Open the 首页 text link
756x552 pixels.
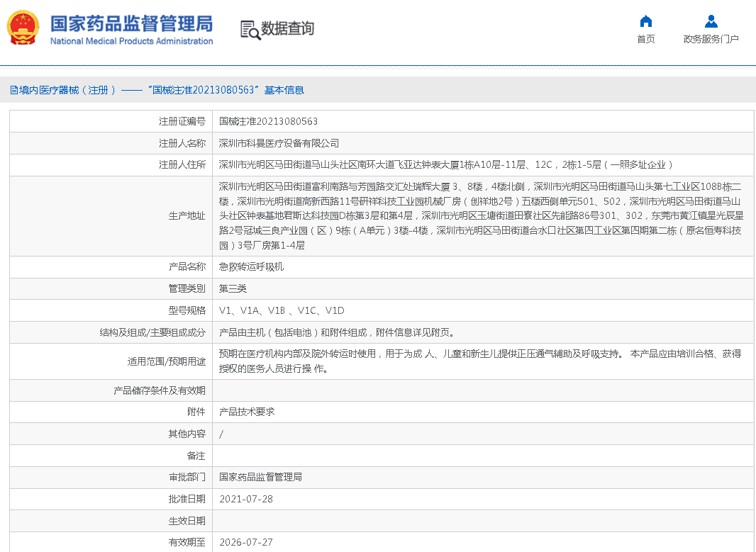[x=645, y=40]
